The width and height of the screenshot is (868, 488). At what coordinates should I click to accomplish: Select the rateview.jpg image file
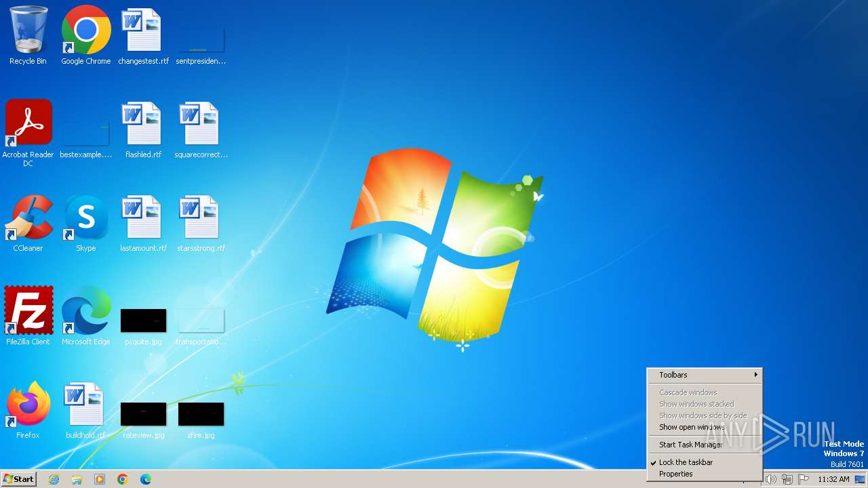143,420
